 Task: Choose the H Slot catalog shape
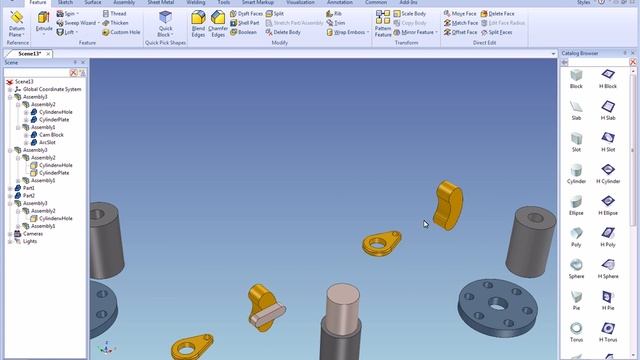pyautogui.click(x=608, y=142)
